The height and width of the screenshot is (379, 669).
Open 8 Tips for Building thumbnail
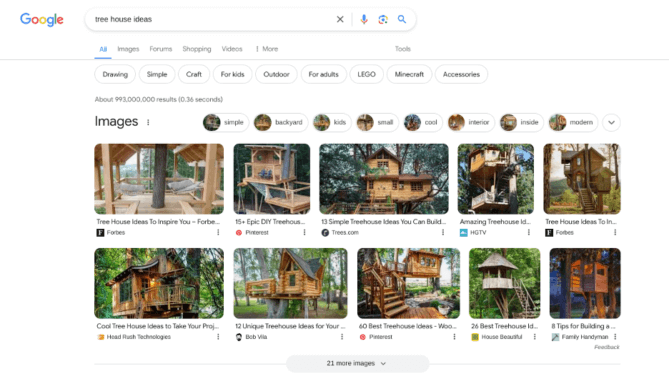click(x=585, y=283)
